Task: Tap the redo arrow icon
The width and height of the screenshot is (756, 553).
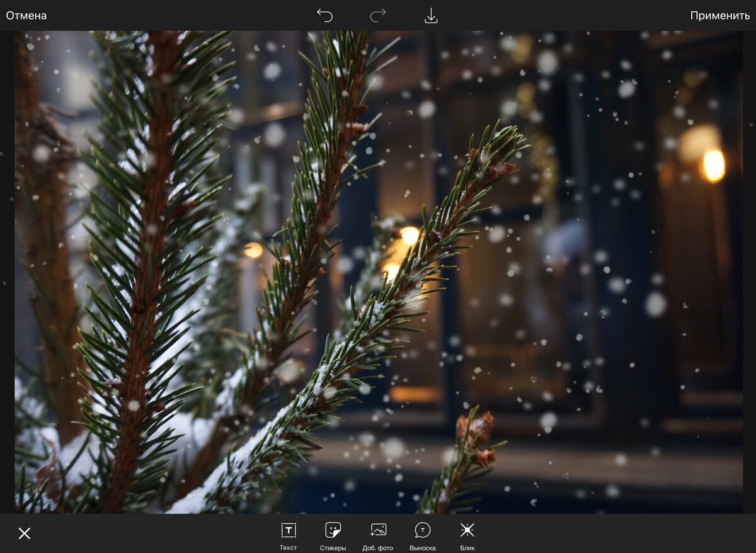Action: (378, 16)
